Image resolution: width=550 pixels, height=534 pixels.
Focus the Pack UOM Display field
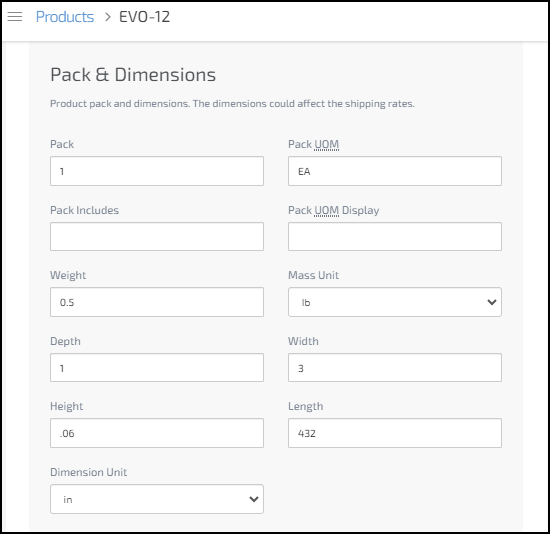point(395,236)
